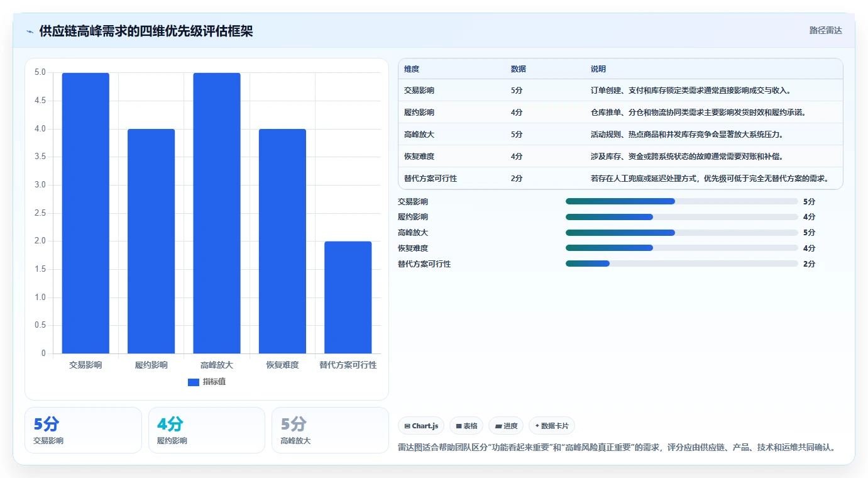Click the 交易影响 label on the chart x-axis
The image size is (868, 478).
tap(85, 365)
